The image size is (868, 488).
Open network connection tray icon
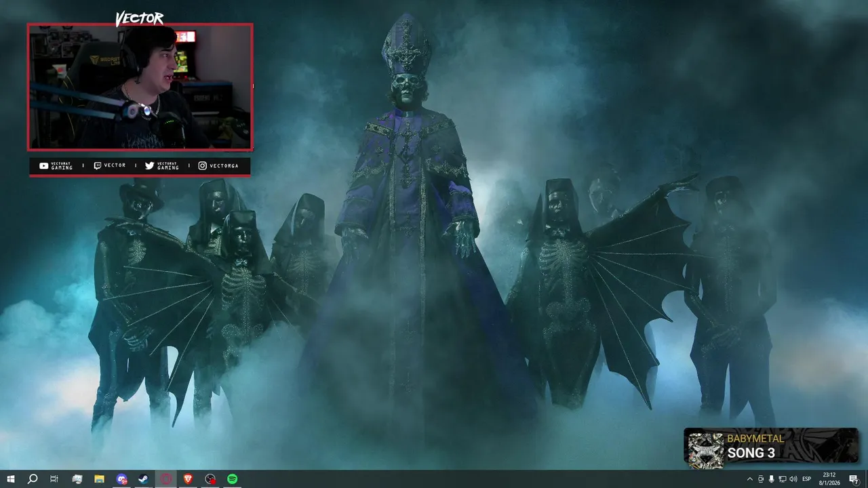783,479
